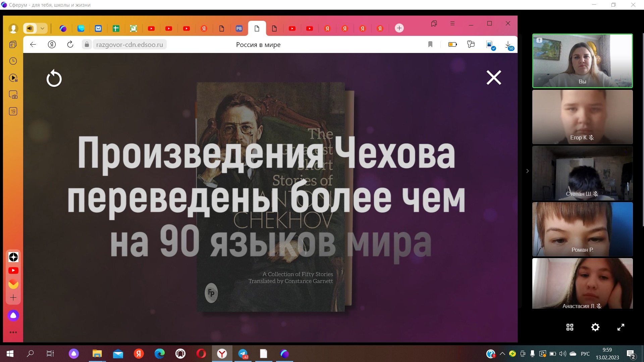
Task: Switch to grid layout view in Sferum
Action: pyautogui.click(x=570, y=327)
